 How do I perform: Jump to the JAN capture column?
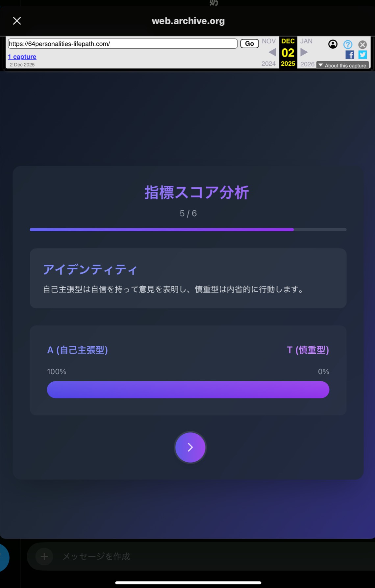pyautogui.click(x=306, y=41)
